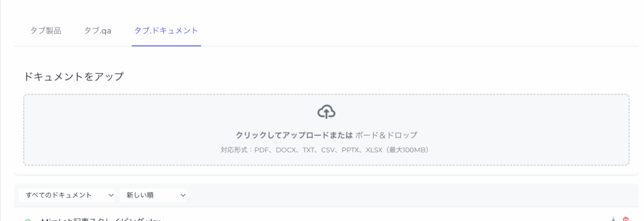This screenshot has width=644, height=221.
Task: Delete the MiraLab document with the trash icon
Action: [x=626, y=219]
